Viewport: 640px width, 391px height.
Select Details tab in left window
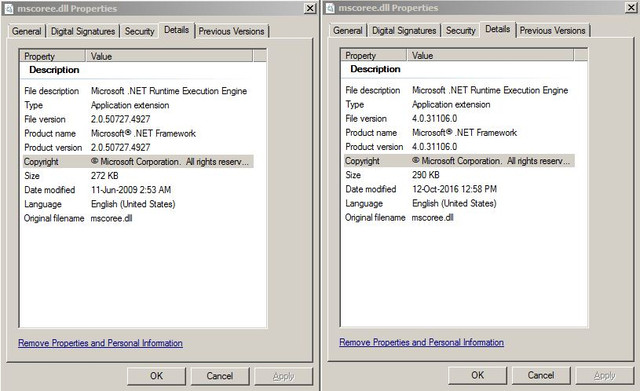pos(176,30)
